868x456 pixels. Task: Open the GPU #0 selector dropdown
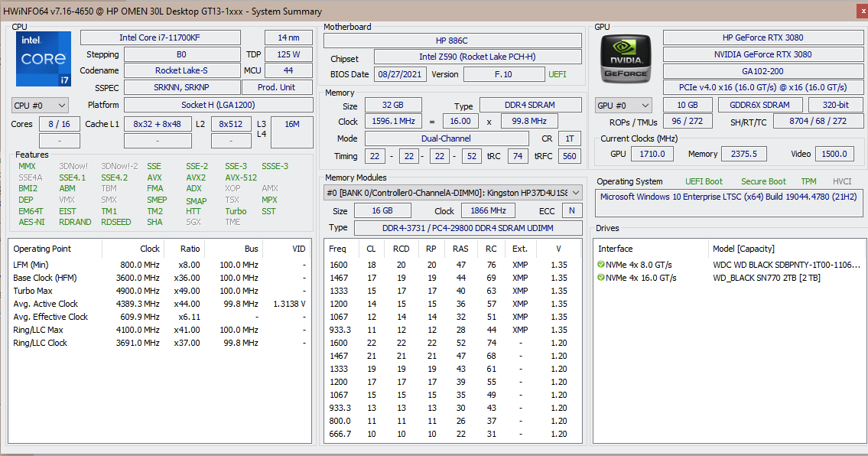point(623,106)
